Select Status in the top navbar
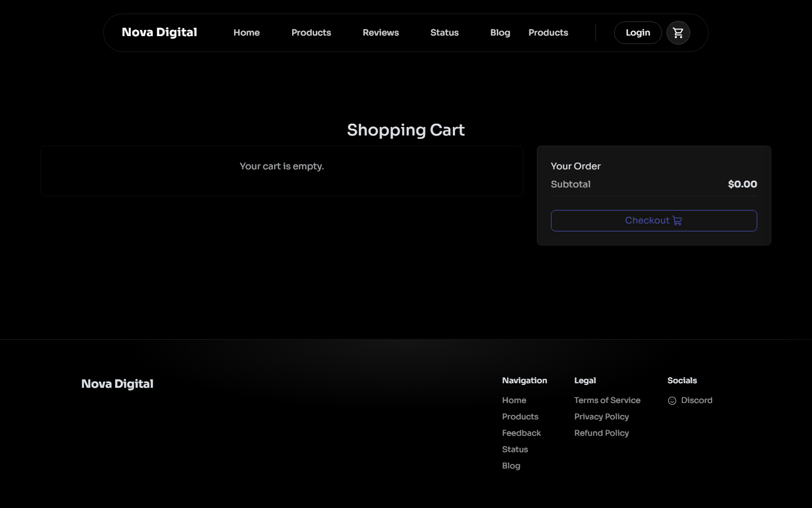The image size is (812, 508). click(444, 33)
